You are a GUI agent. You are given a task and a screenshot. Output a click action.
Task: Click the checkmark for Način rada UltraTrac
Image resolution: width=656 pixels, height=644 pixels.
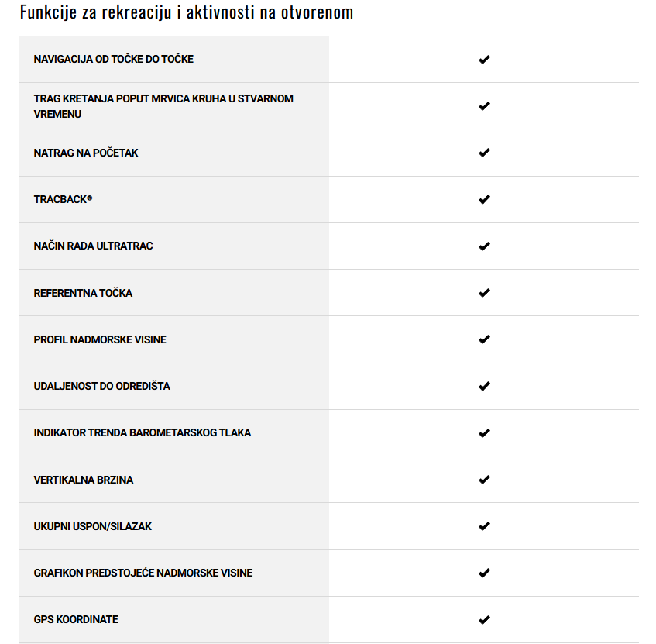pyautogui.click(x=484, y=246)
